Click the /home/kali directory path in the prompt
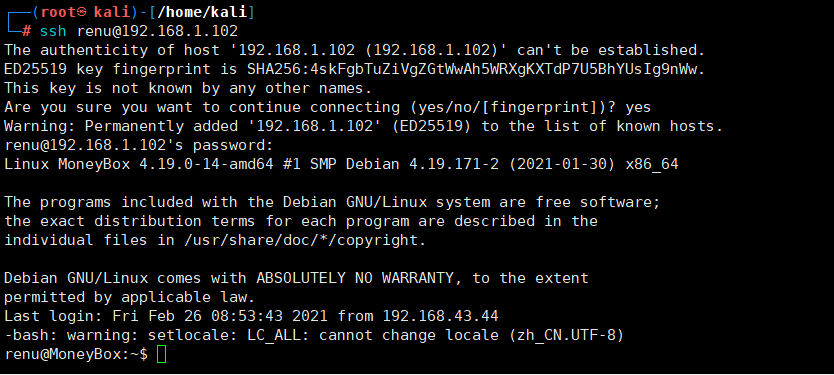 click(x=203, y=12)
